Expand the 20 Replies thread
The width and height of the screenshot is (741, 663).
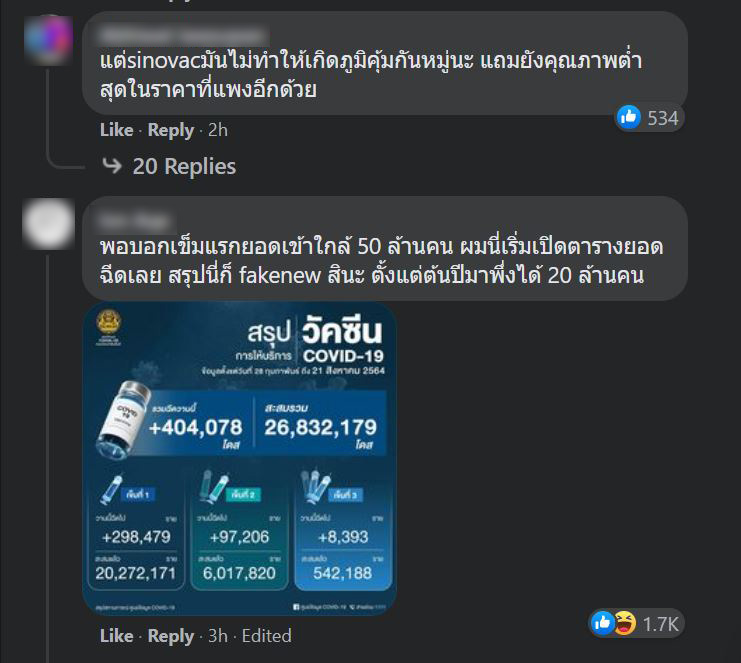pyautogui.click(x=184, y=166)
